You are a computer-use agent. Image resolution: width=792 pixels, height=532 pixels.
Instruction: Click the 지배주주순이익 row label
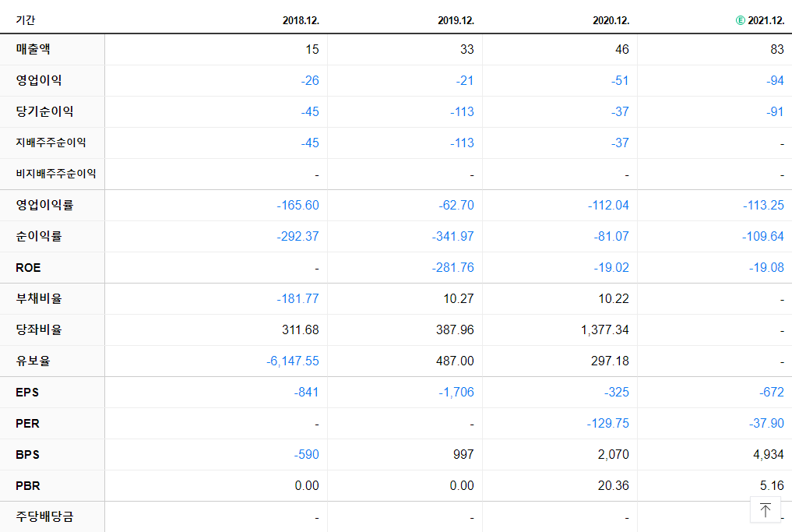51,143
